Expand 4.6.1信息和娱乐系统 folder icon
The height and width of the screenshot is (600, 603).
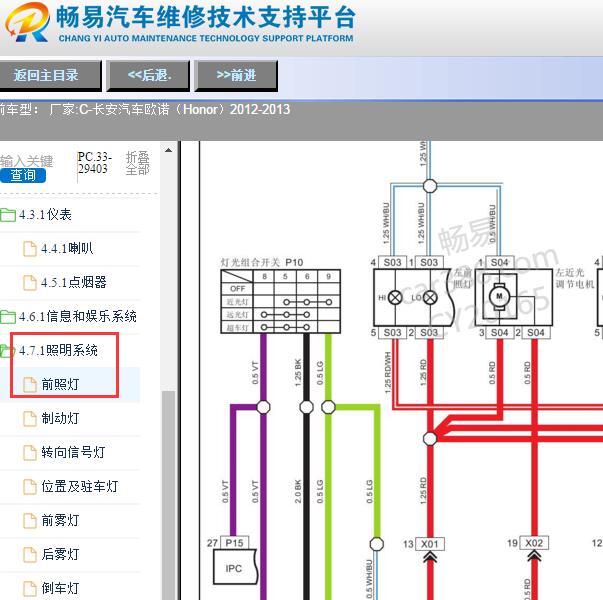pyautogui.click(x=7, y=317)
